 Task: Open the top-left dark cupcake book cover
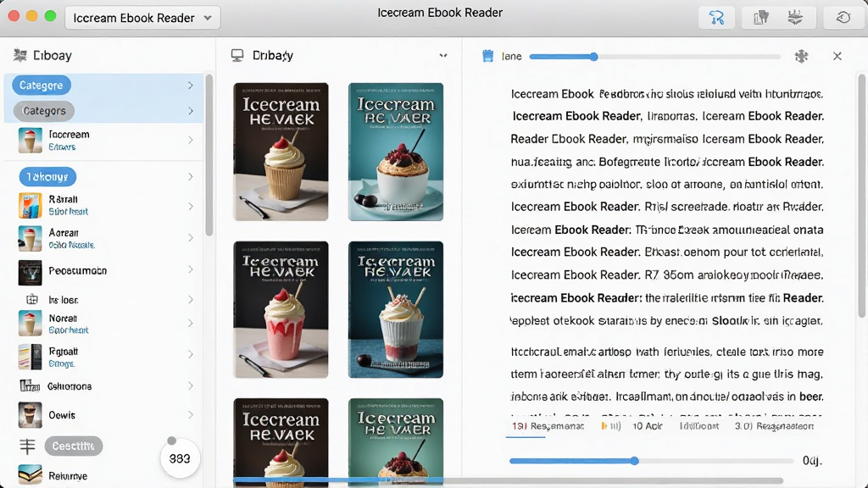281,152
